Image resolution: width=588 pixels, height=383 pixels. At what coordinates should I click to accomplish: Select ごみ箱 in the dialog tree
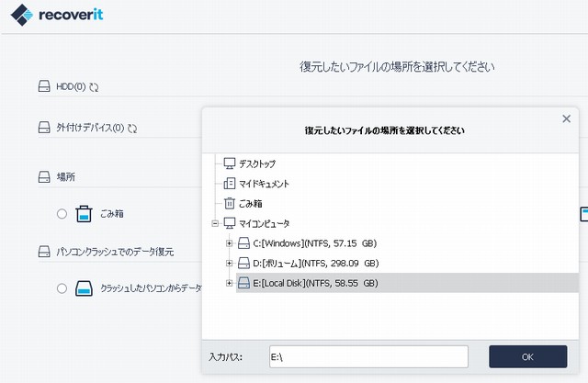(x=250, y=204)
